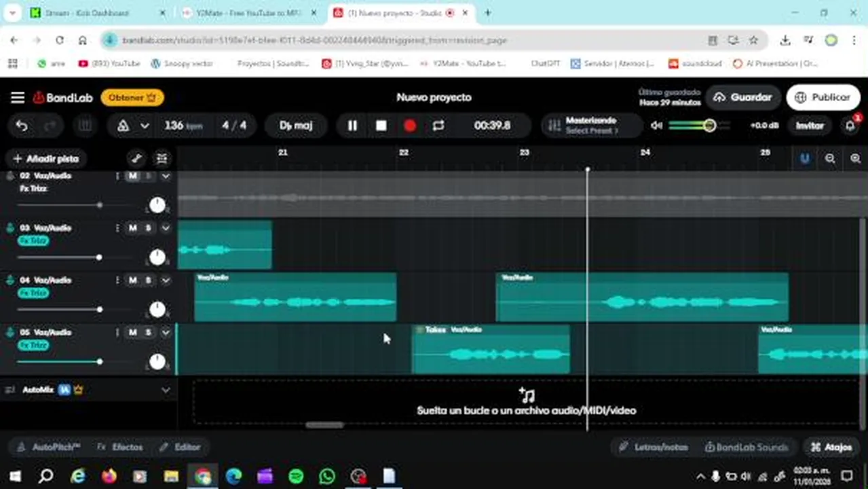The image size is (868, 489).
Task: Open the Efectos panel tab
Action: point(120,448)
